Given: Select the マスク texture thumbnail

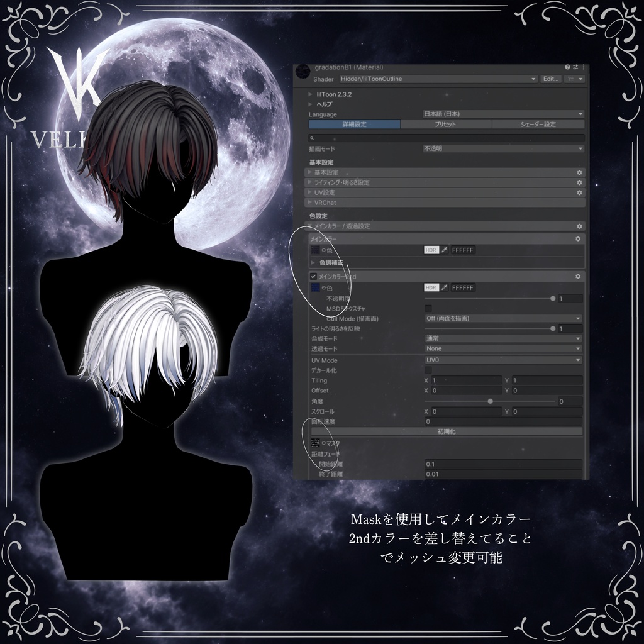Looking at the screenshot, I should coord(315,443).
